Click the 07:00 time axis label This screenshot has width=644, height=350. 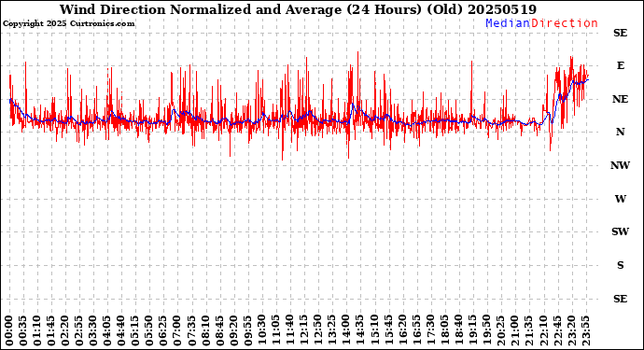coord(178,331)
